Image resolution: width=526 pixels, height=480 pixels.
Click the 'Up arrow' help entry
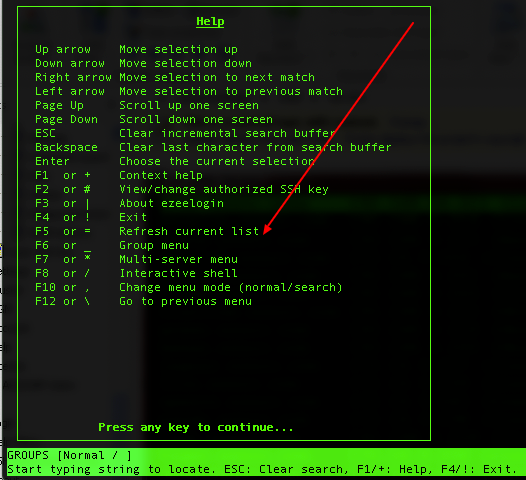tap(136, 49)
